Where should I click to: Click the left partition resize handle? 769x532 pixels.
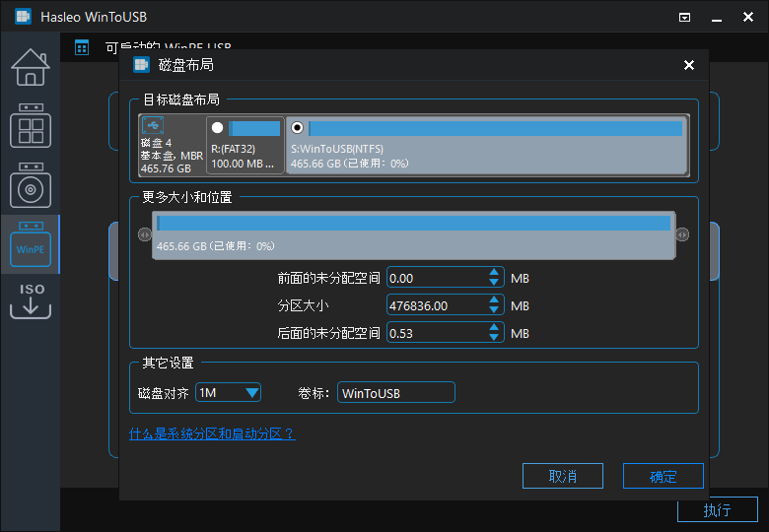(x=145, y=235)
